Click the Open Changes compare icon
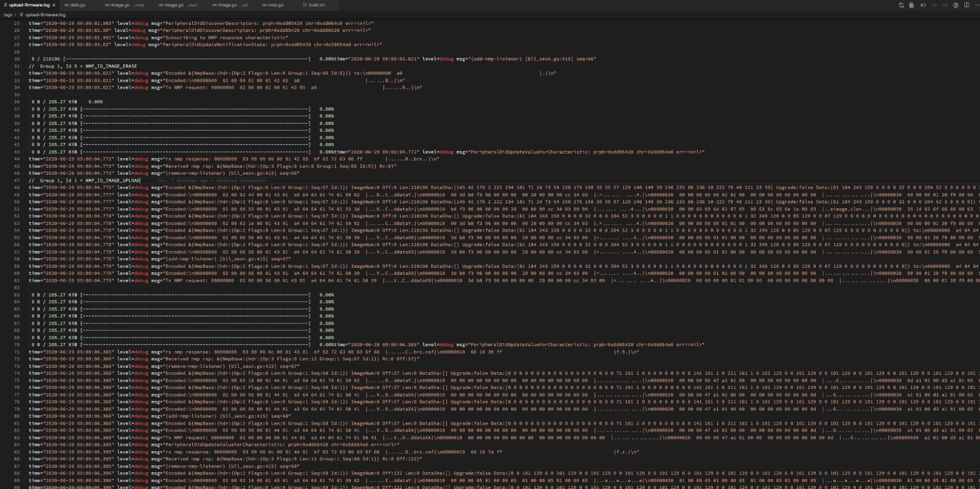This screenshot has height=489, width=980. tap(901, 5)
